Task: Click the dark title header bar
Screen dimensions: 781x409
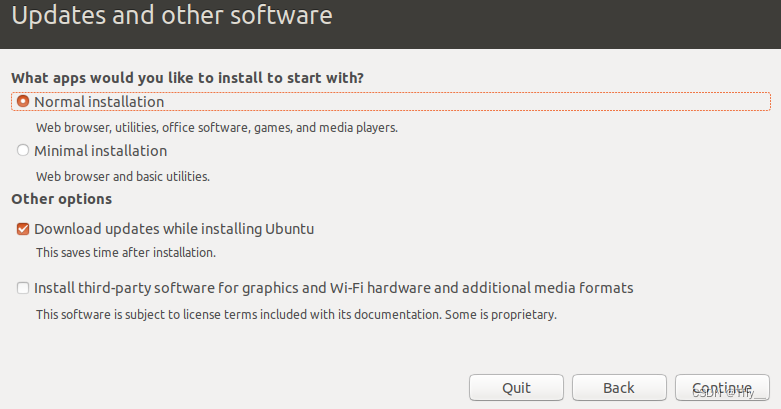Action: tap(390, 24)
